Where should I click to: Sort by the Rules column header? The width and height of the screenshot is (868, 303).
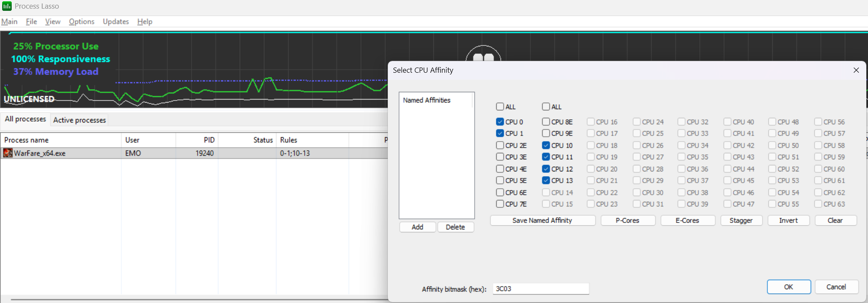[312, 140]
